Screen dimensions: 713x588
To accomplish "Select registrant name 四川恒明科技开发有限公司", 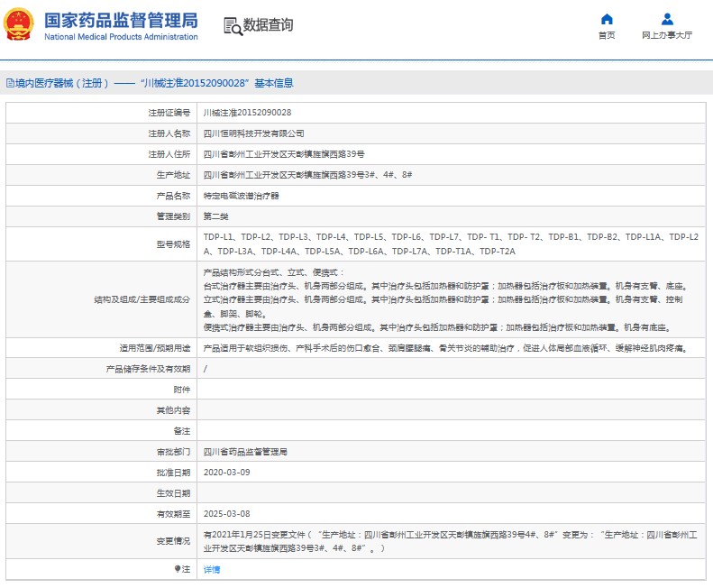I will pyautogui.click(x=253, y=133).
